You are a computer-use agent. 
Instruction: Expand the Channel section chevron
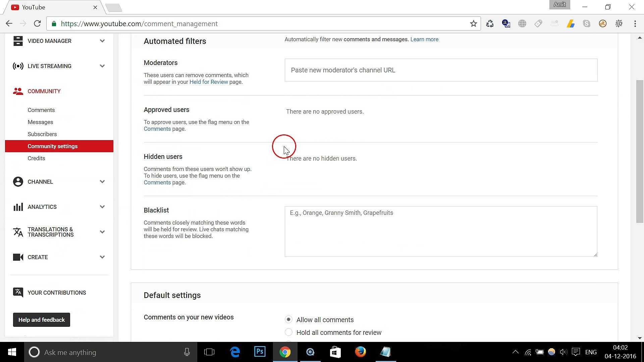102,181
